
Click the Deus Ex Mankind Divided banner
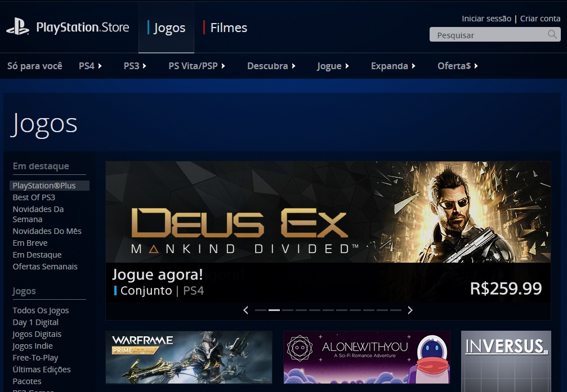coord(328,212)
